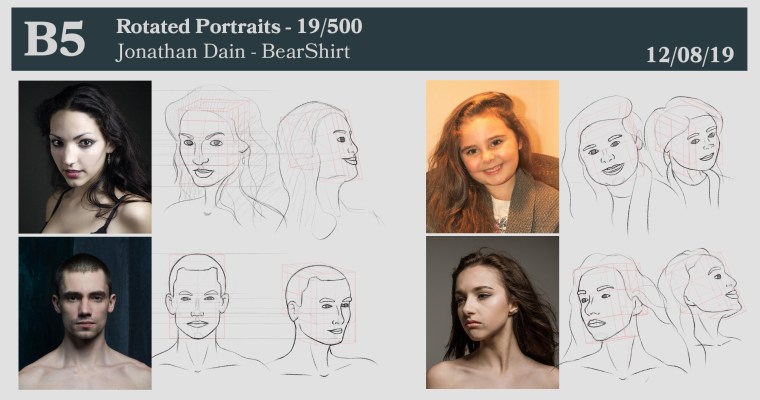This screenshot has height=400, width=760.
Task: Click the earring on the dark-haired woman photo
Action: tap(107, 158)
